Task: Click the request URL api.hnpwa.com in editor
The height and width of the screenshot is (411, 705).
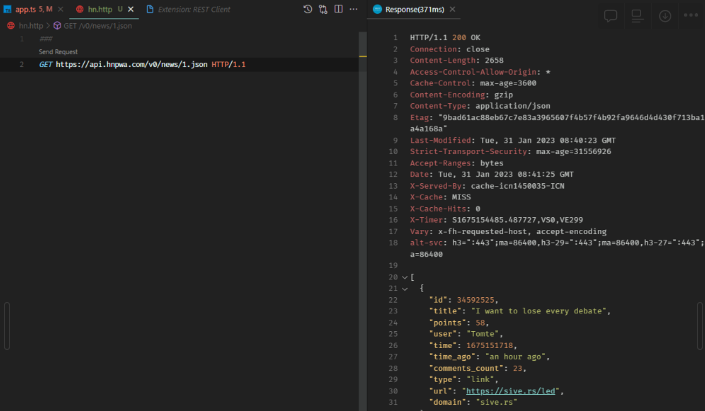Action: [x=131, y=64]
